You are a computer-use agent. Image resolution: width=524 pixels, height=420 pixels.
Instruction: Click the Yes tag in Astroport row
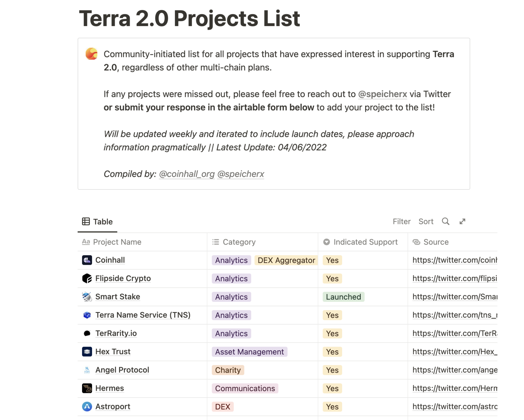click(x=332, y=407)
